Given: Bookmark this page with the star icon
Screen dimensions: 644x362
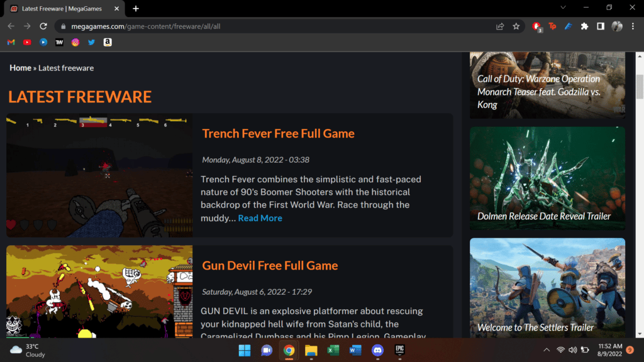Looking at the screenshot, I should pos(516,26).
